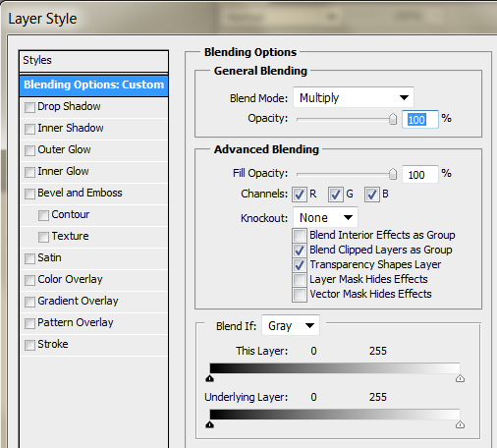Check Vector Mask Hides Effects
The image size is (497, 448).
[300, 295]
